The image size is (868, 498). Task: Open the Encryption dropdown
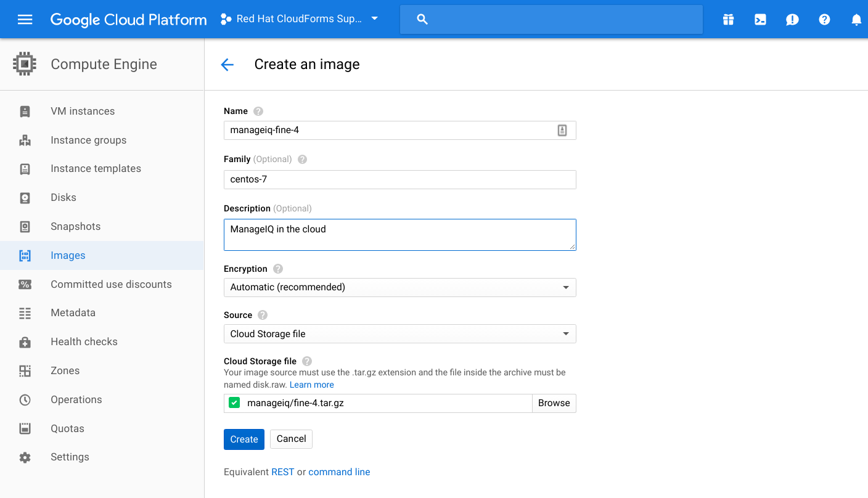pyautogui.click(x=399, y=287)
